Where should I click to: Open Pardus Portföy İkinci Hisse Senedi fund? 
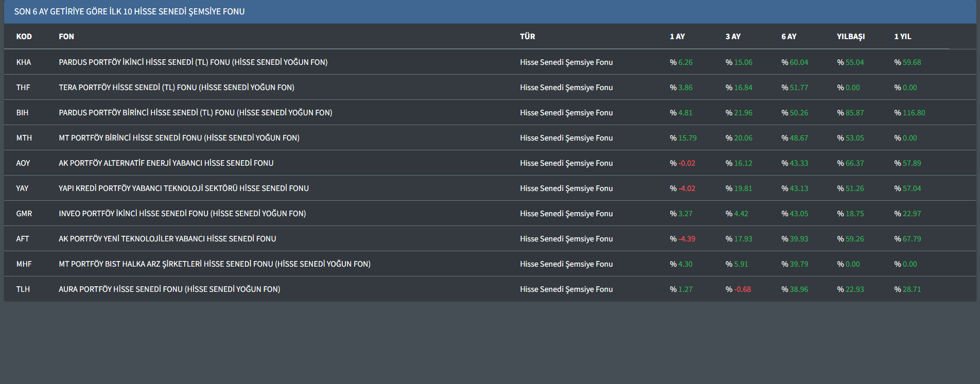[x=193, y=62]
